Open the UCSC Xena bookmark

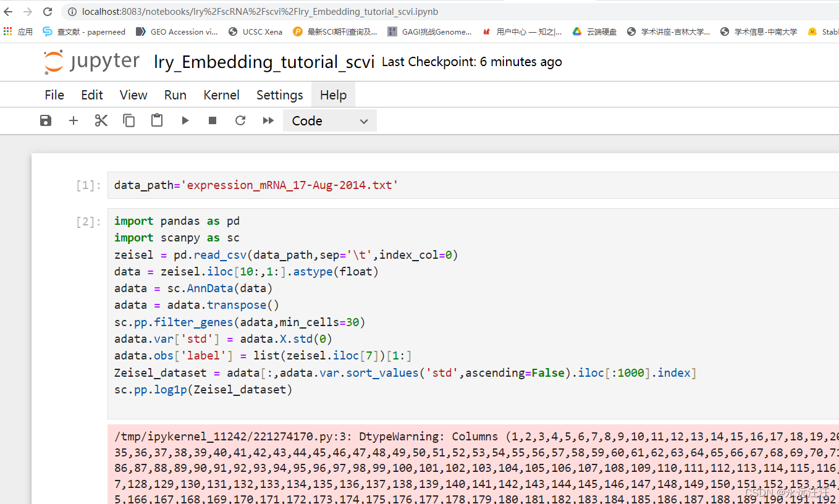click(255, 31)
